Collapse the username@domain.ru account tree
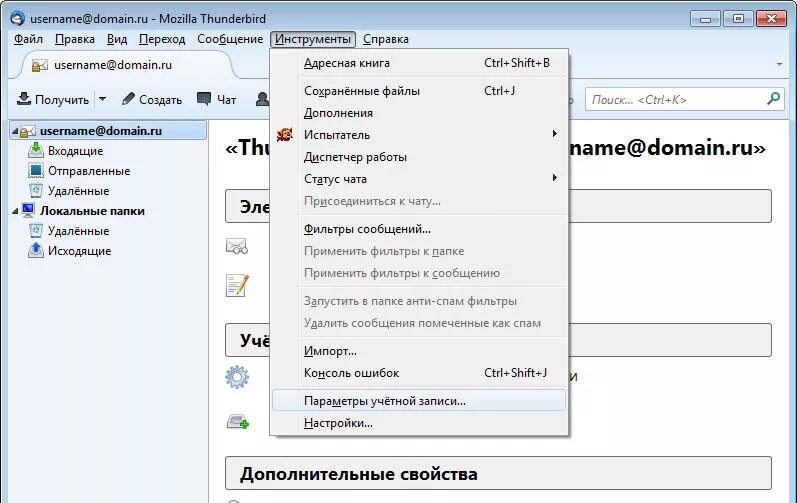 pyautogui.click(x=15, y=132)
